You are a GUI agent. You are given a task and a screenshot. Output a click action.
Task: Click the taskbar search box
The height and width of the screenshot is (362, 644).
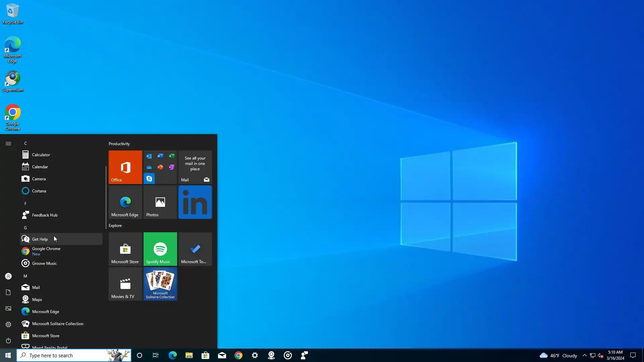(67, 355)
